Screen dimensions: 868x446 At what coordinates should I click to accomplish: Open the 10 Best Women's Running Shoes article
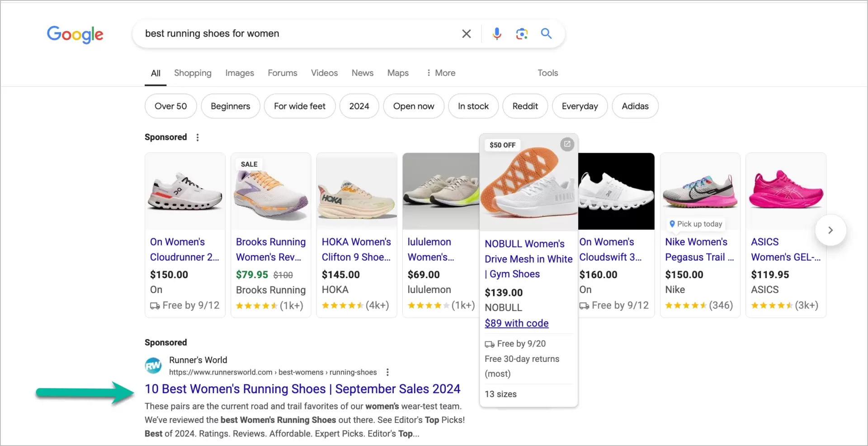coord(302,389)
